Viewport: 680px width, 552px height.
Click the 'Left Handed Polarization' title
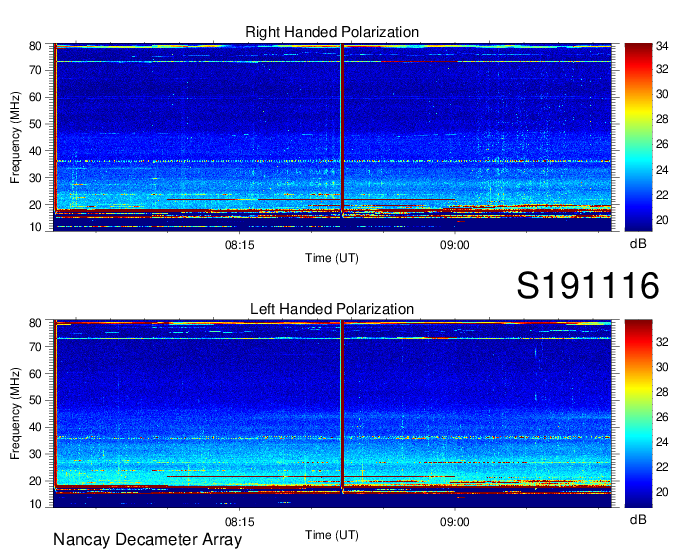tap(332, 309)
